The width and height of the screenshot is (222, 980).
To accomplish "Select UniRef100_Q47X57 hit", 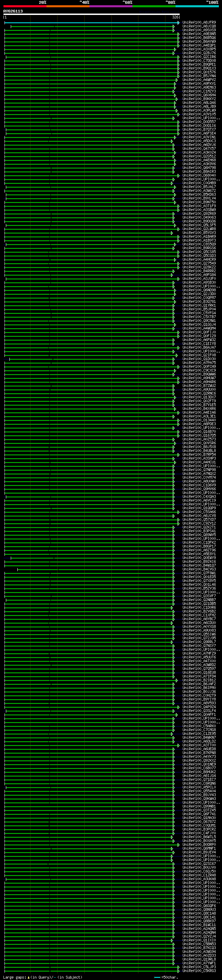I will tap(199, 148).
